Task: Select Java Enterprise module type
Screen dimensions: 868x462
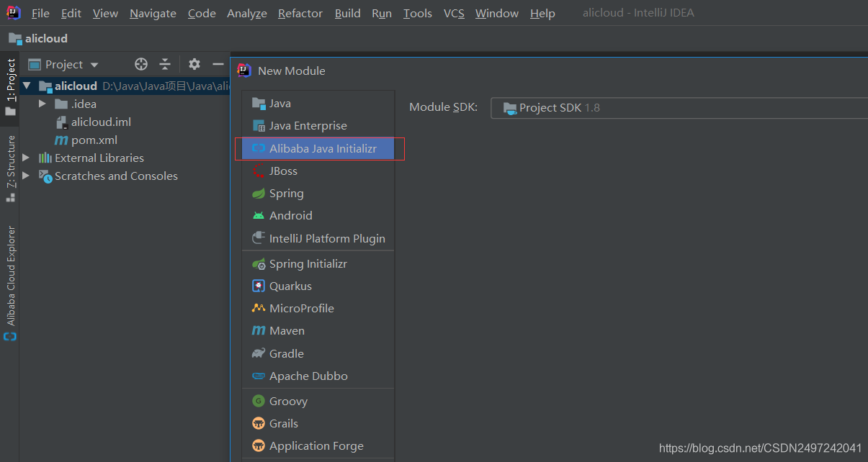Action: (318, 125)
